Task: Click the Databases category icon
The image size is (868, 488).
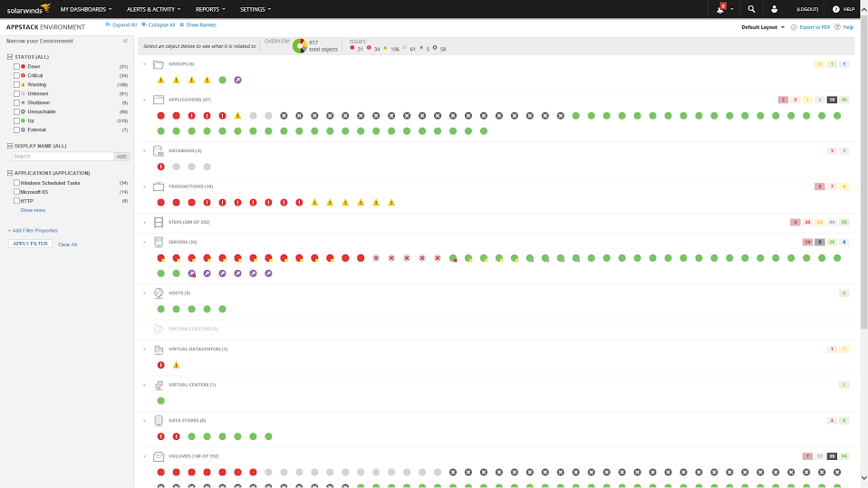Action: click(x=159, y=150)
